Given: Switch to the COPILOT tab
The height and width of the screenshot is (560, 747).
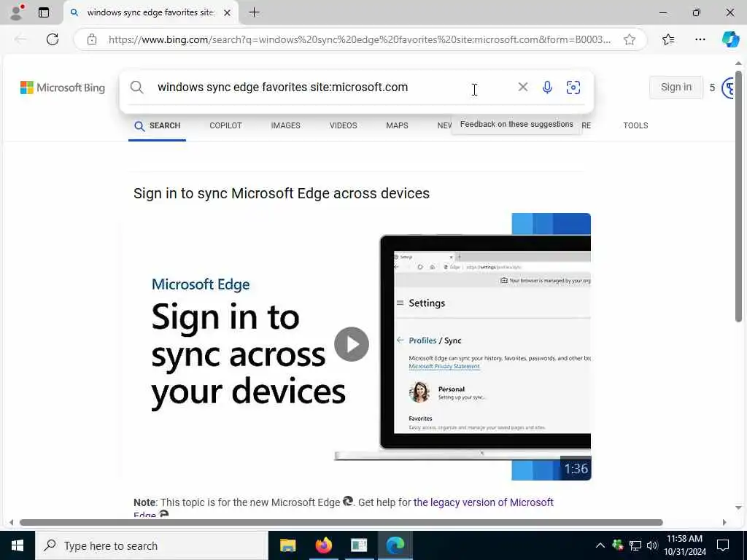Looking at the screenshot, I should coord(225,125).
